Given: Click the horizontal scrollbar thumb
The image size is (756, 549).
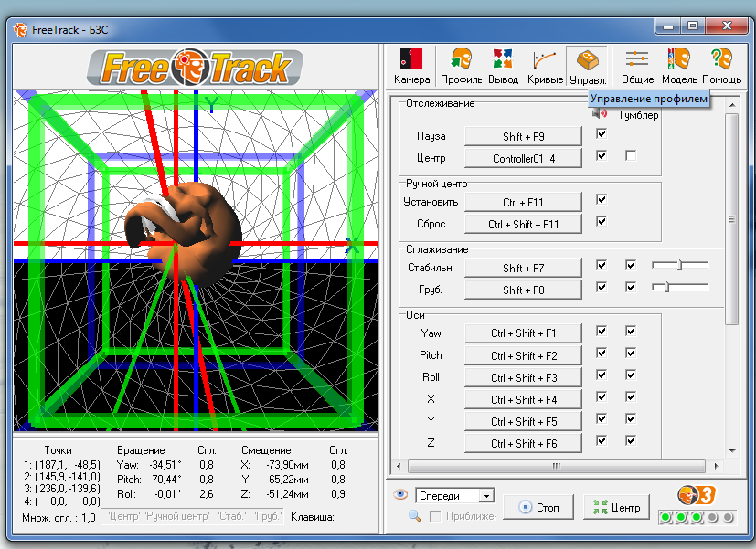Looking at the screenshot, I should [557, 466].
